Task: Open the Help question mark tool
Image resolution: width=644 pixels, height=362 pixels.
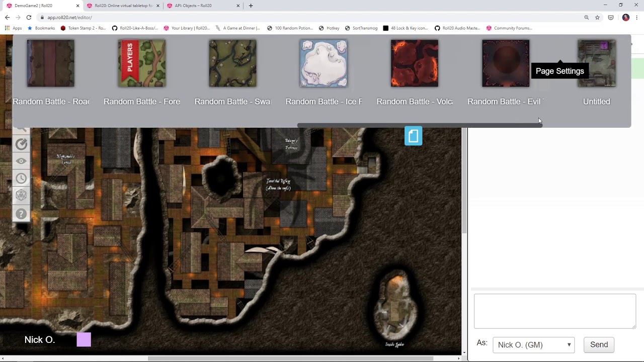Action: point(21,214)
